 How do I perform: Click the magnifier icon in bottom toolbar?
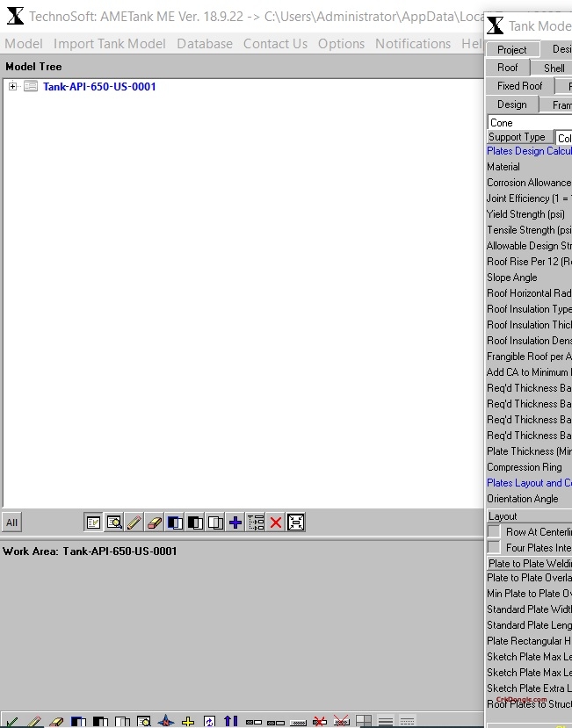[x=144, y=723]
